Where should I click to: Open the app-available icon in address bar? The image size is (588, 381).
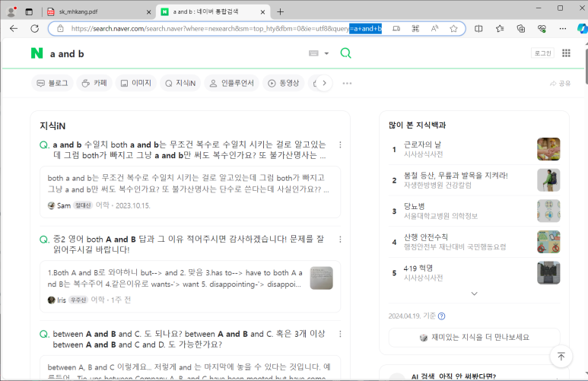click(x=396, y=28)
